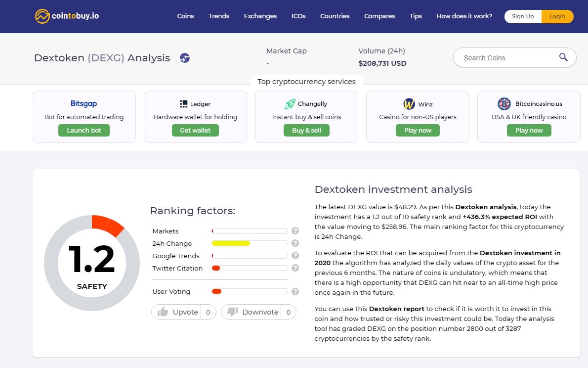Image resolution: width=588 pixels, height=368 pixels.
Task: Open the 24h Change help icon
Action: tap(295, 243)
